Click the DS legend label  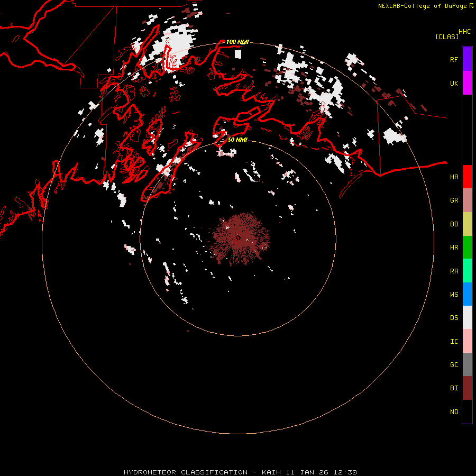coord(454,318)
